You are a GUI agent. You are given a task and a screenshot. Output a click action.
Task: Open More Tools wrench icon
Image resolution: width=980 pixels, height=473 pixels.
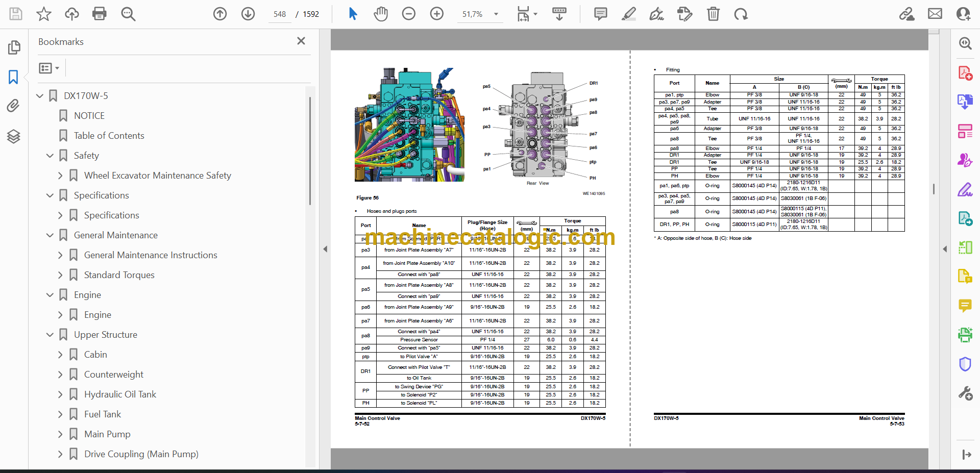[965, 393]
